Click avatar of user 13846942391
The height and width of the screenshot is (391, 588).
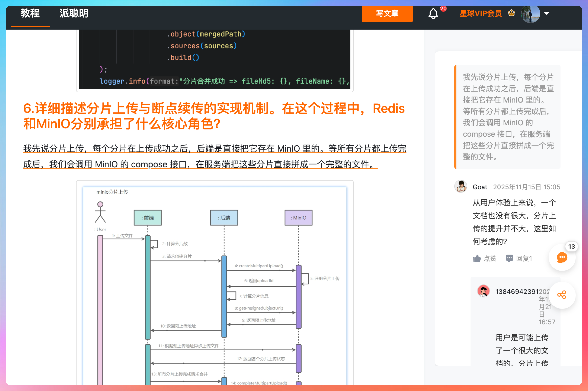click(x=483, y=291)
